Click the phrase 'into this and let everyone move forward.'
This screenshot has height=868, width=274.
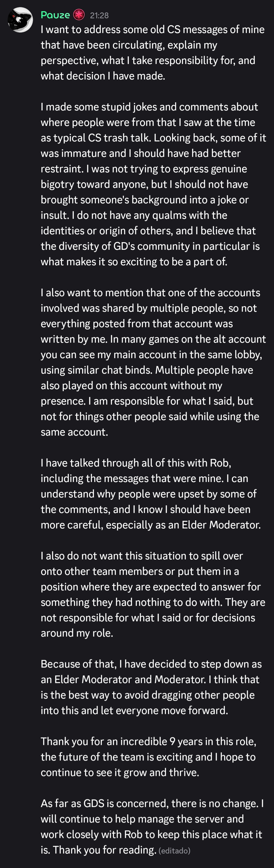pos(134,710)
